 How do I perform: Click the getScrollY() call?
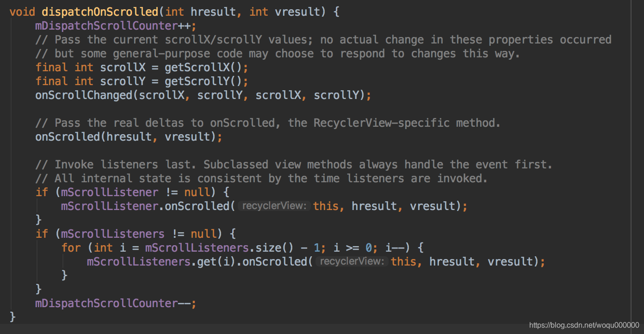click(x=203, y=81)
